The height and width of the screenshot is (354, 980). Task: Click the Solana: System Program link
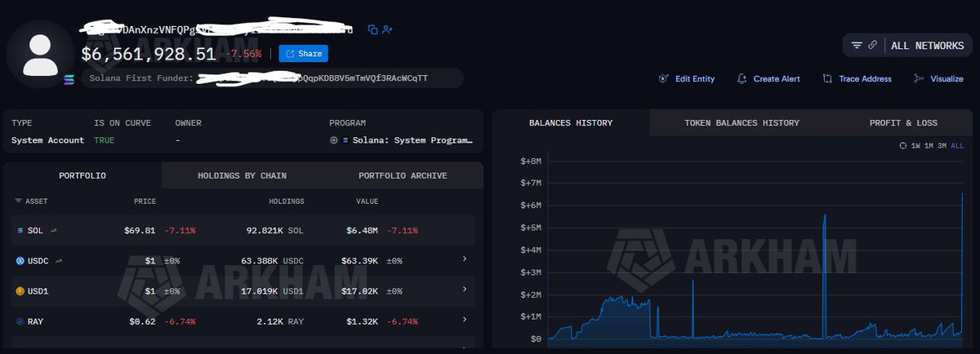click(412, 140)
